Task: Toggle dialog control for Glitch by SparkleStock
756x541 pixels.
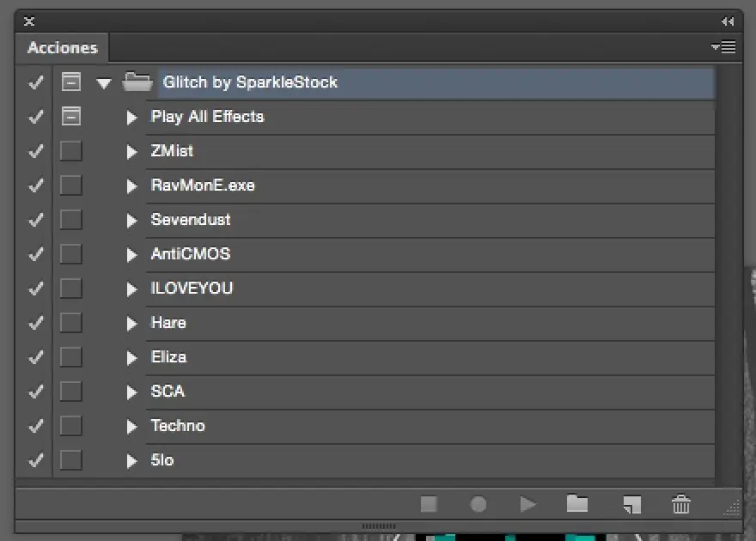Action: (x=70, y=82)
